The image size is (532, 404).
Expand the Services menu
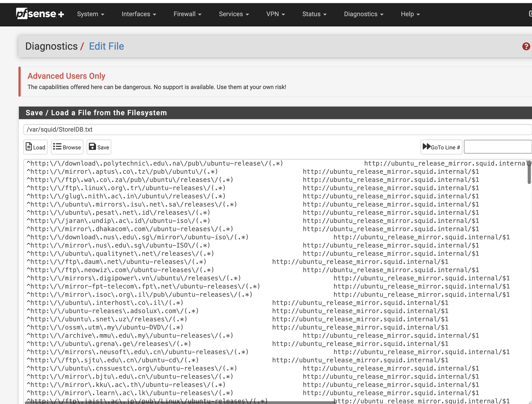click(233, 14)
